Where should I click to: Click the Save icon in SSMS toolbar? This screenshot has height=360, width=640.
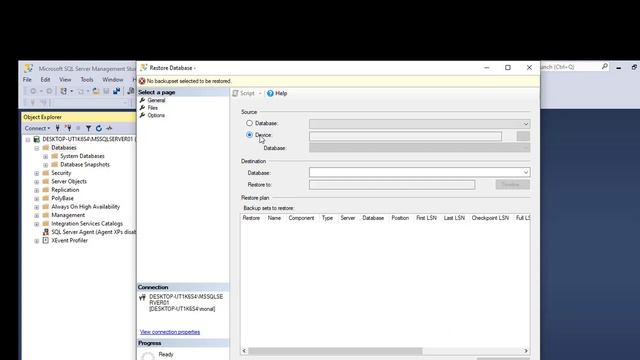106,91
